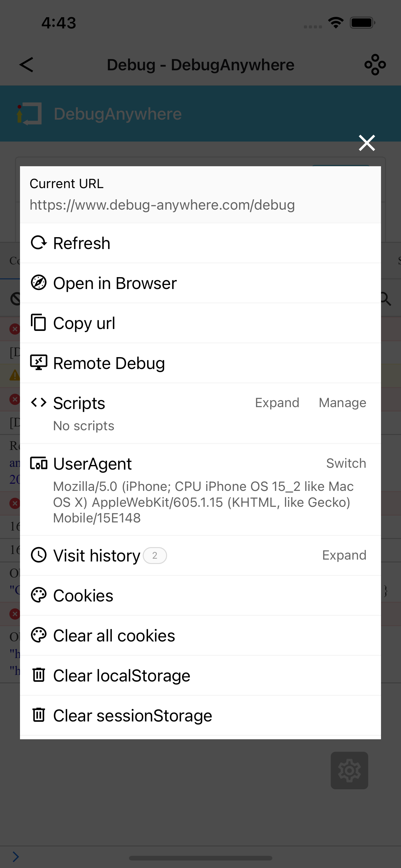Click the Open in Browser compass icon
401x868 pixels.
coord(39,283)
